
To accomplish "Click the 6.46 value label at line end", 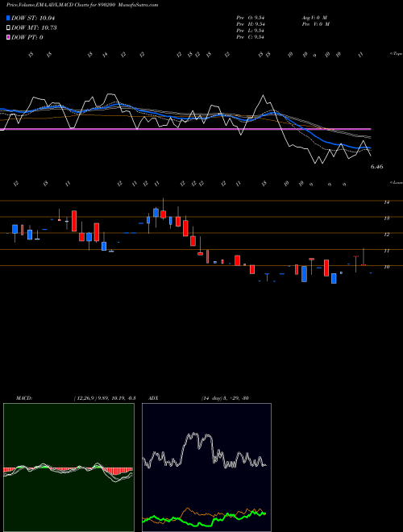I will click(377, 167).
